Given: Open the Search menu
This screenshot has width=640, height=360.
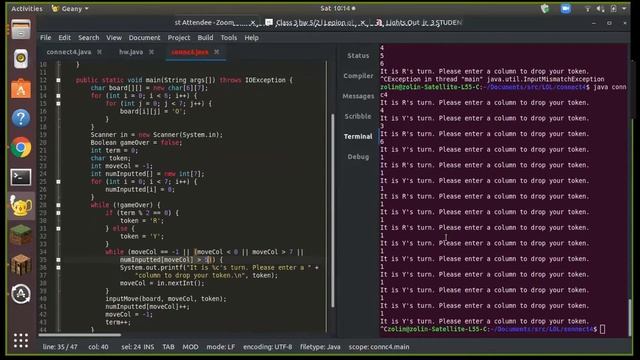Looking at the screenshot, I should coord(89,38).
